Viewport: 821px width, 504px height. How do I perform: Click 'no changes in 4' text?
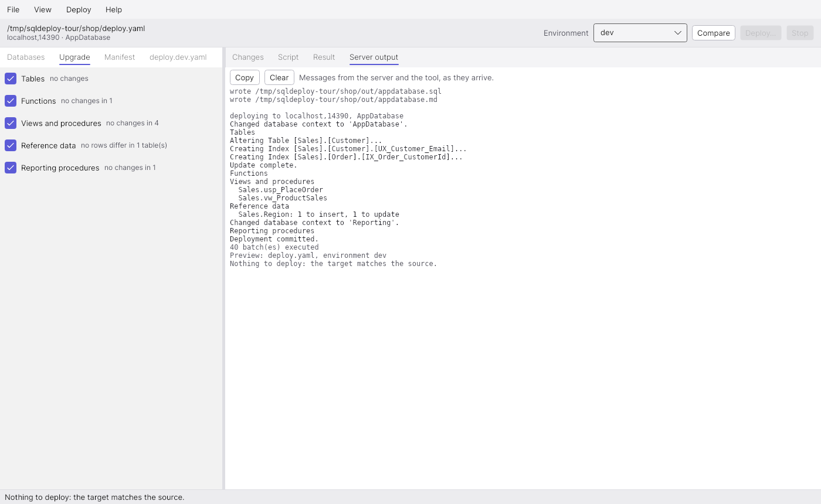133,123
